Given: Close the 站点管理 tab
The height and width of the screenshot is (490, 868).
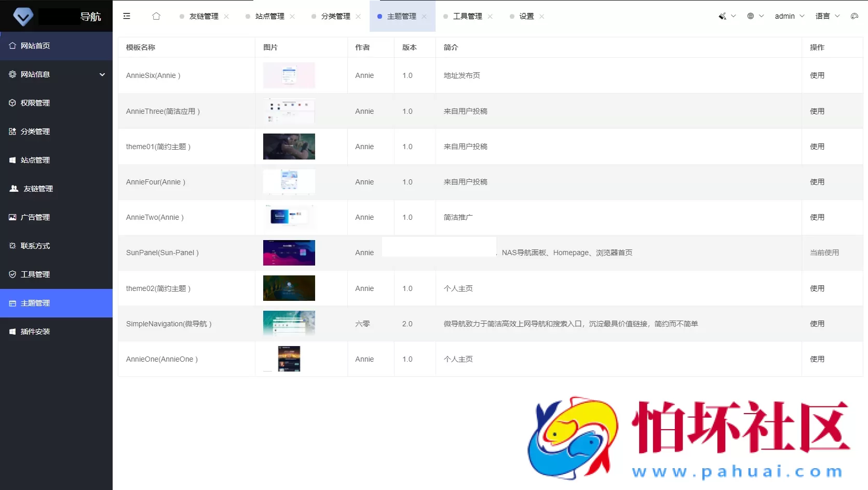Looking at the screenshot, I should [x=292, y=16].
